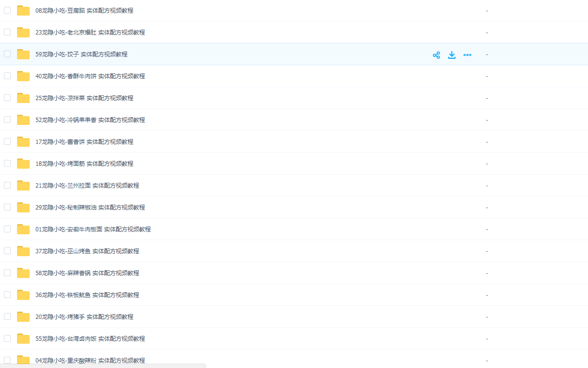Click the horizontal scrollbar at the bottom
This screenshot has width=588, height=368.
click(x=103, y=366)
